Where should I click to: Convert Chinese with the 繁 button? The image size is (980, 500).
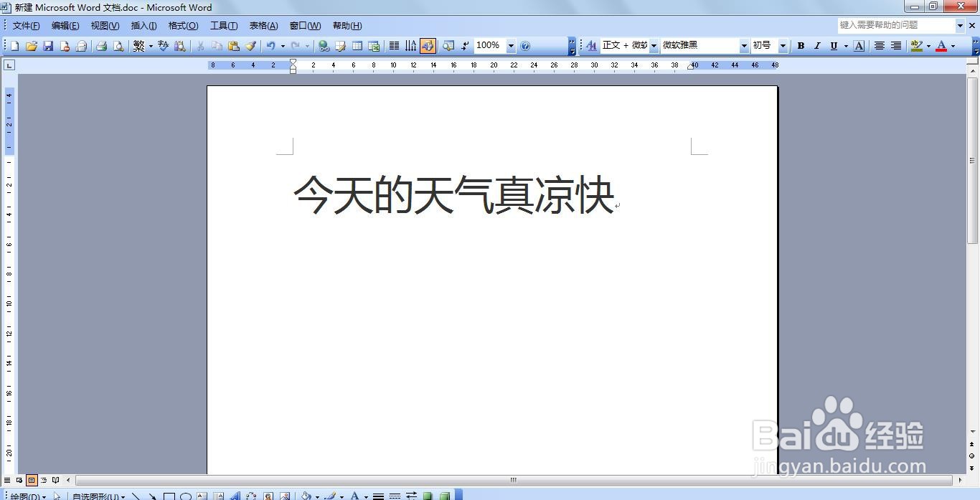pos(138,46)
